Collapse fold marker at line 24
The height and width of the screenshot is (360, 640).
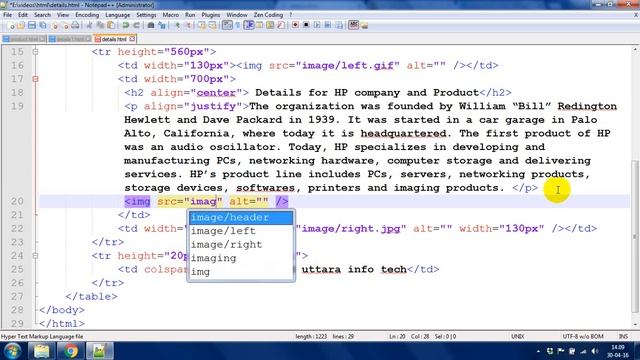pos(36,256)
